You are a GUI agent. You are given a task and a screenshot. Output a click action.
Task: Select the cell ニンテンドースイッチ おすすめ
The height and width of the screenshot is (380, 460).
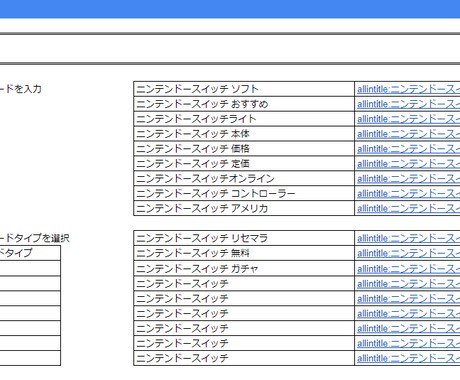(x=244, y=104)
